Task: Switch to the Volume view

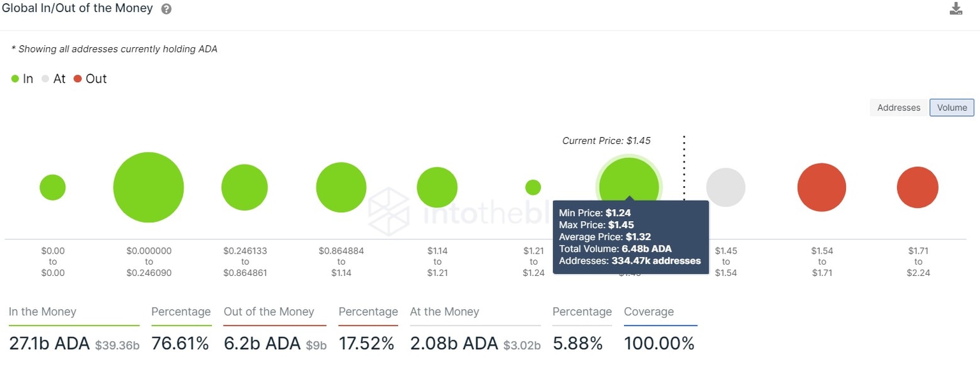Action: tap(952, 108)
